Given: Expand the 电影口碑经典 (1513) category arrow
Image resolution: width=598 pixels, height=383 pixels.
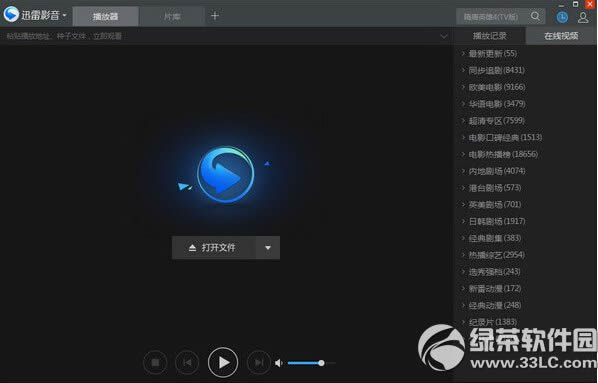Looking at the screenshot, I should (x=463, y=137).
